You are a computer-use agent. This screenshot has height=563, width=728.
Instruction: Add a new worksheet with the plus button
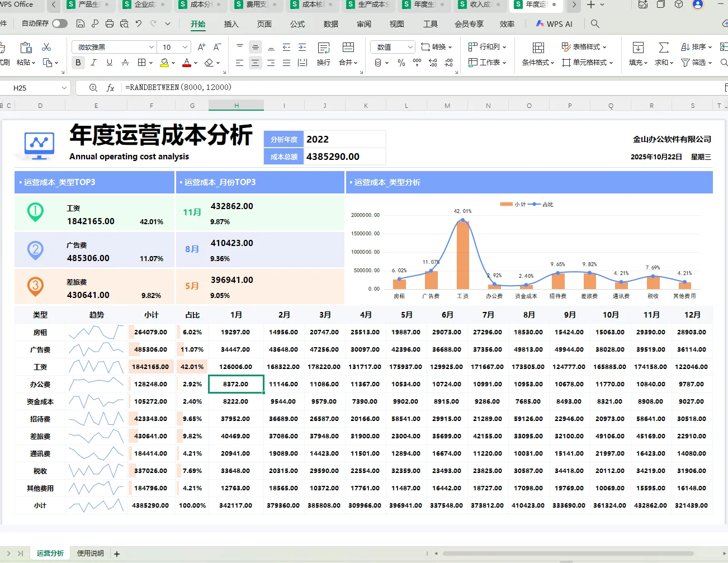point(116,553)
